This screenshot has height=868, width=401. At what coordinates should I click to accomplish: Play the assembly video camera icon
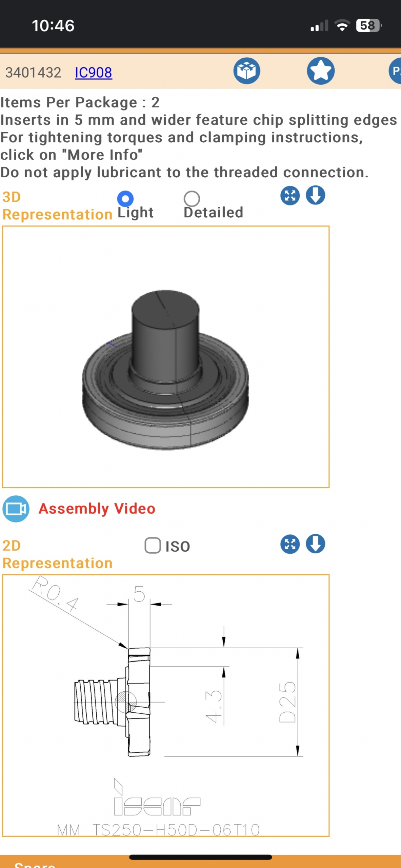pyautogui.click(x=16, y=509)
